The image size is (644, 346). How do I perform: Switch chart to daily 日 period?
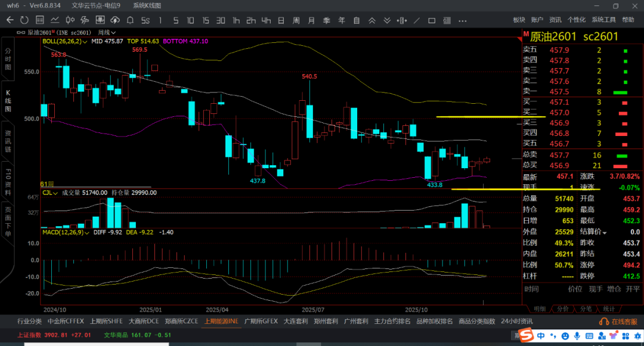pyautogui.click(x=281, y=20)
